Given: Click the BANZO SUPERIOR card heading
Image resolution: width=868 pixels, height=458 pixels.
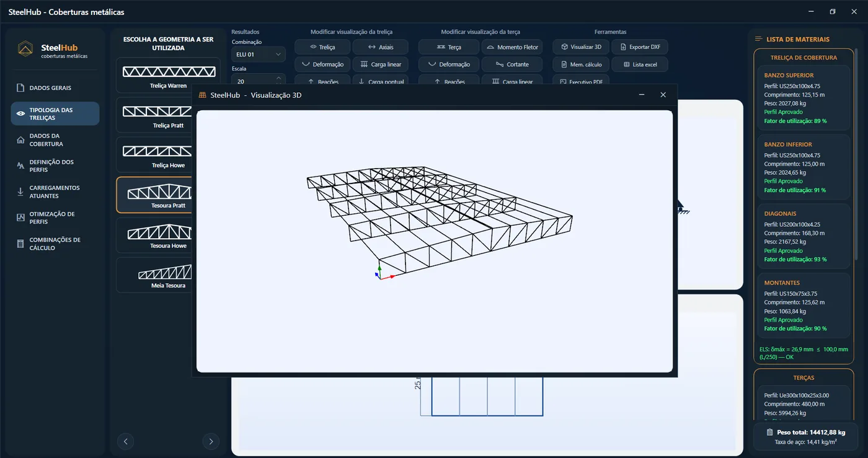Looking at the screenshot, I should pos(788,75).
